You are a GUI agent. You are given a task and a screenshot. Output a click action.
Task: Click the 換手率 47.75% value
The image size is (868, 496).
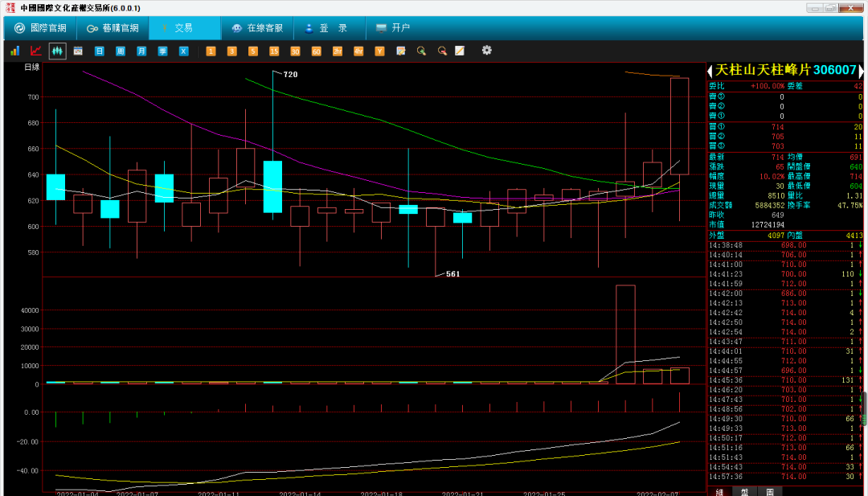[x=850, y=205]
